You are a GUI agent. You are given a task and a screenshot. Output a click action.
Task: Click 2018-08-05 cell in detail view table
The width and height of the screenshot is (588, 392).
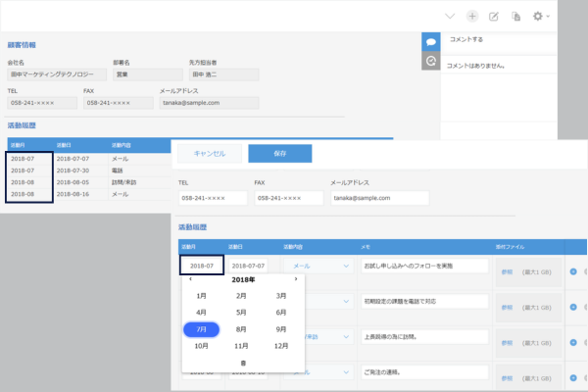(x=73, y=182)
